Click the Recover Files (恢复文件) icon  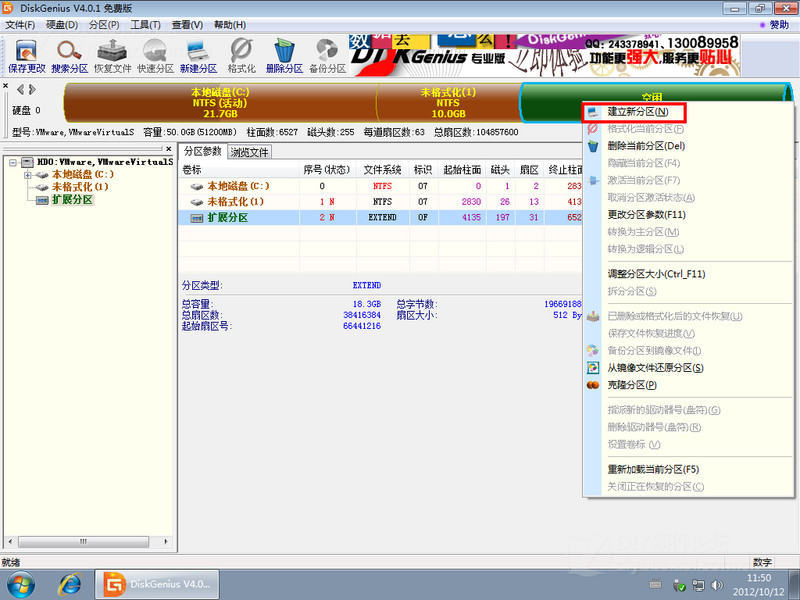pyautogui.click(x=112, y=55)
